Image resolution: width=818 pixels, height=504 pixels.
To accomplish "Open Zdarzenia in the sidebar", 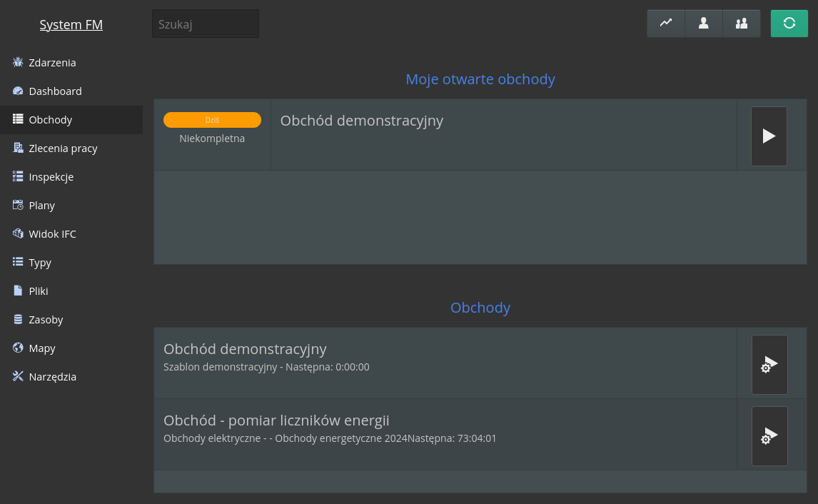I will pyautogui.click(x=52, y=63).
